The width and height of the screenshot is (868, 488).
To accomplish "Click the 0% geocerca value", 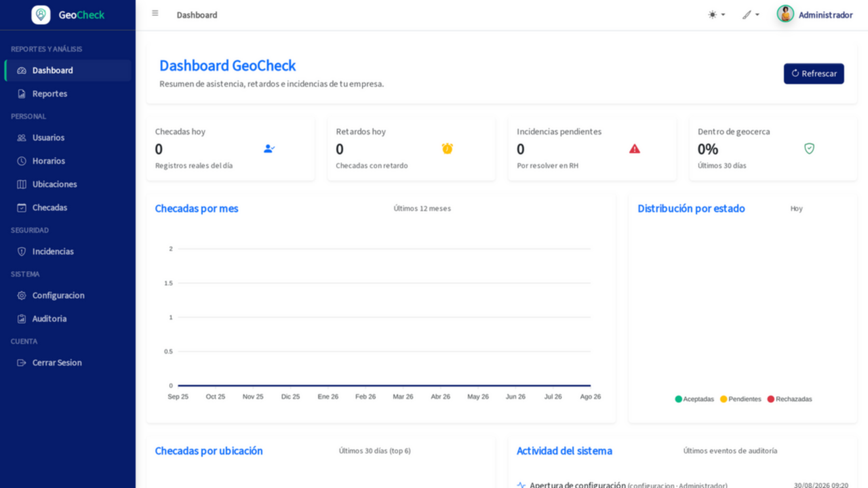I will [708, 149].
